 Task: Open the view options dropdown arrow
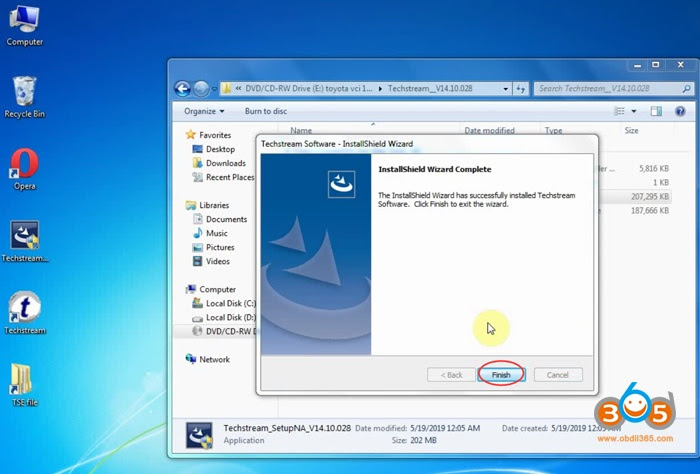[x=633, y=111]
